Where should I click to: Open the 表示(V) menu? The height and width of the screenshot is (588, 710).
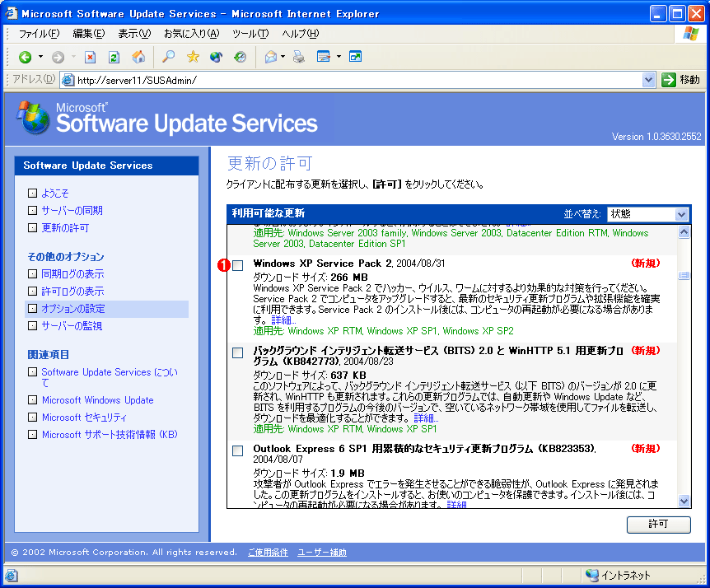point(134,34)
